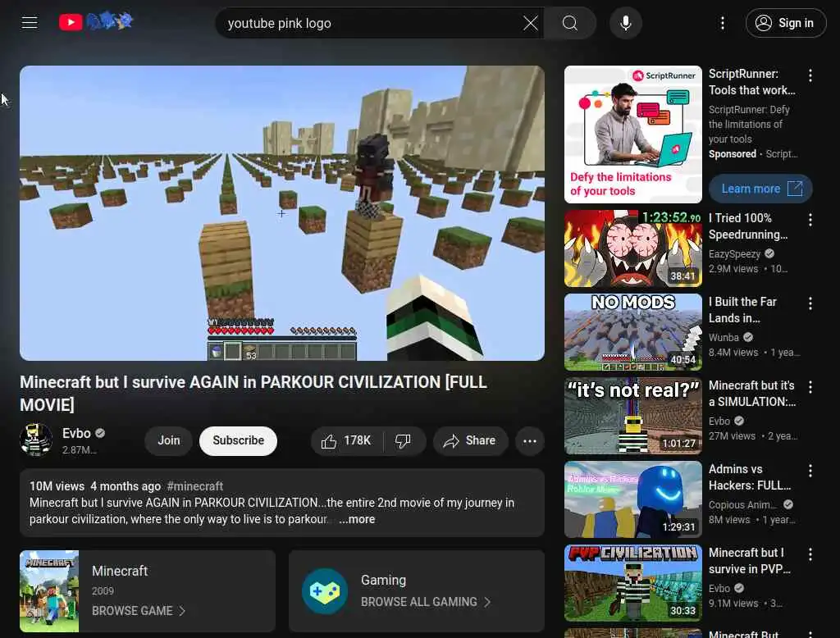Open 'I Tried 100% Speedrunning' video thumbnail
Viewport: 840px width, 638px height.
coord(632,248)
